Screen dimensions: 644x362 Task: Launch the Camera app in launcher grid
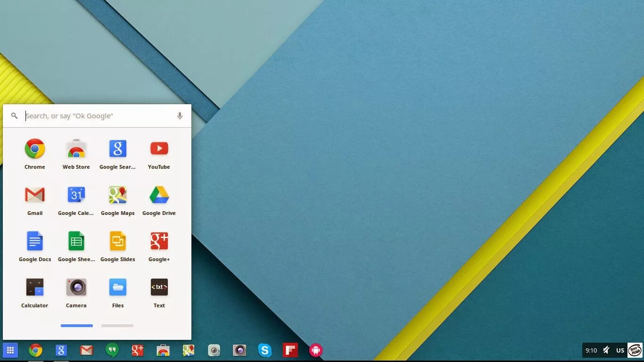76,287
